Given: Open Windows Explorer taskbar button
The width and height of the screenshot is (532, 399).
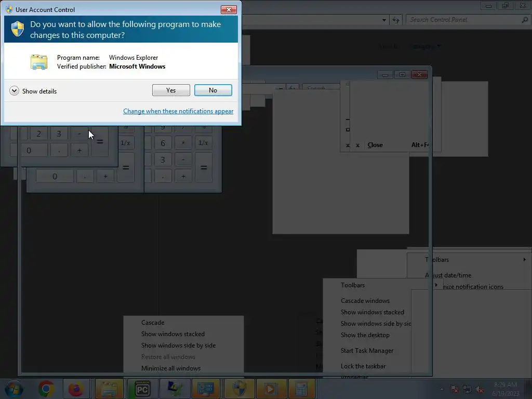Looking at the screenshot, I should [x=109, y=389].
